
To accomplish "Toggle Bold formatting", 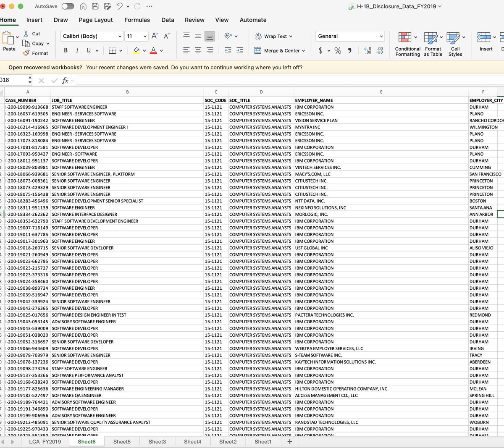I will (66, 50).
